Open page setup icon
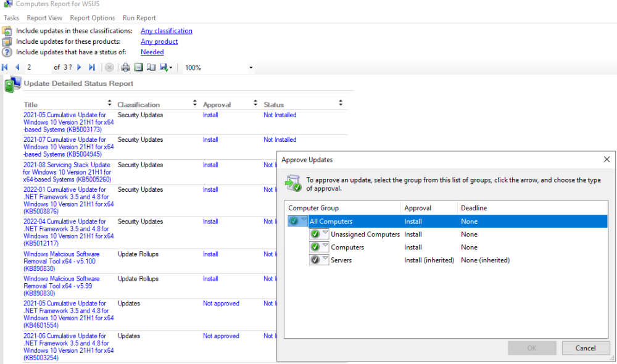617x364 pixels. coord(151,67)
